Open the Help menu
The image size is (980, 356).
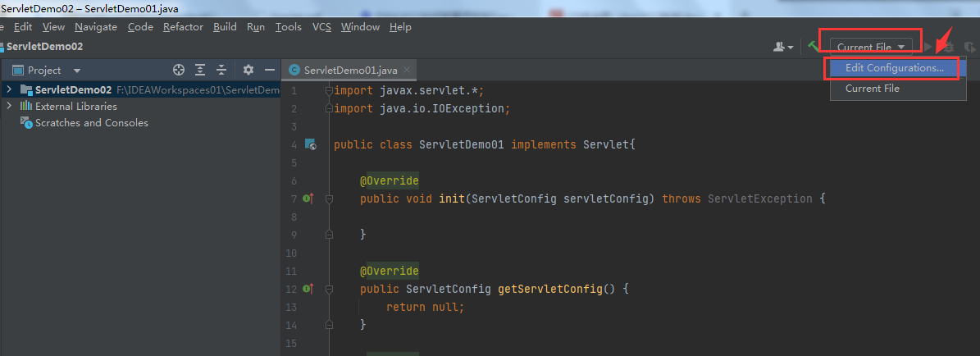400,27
